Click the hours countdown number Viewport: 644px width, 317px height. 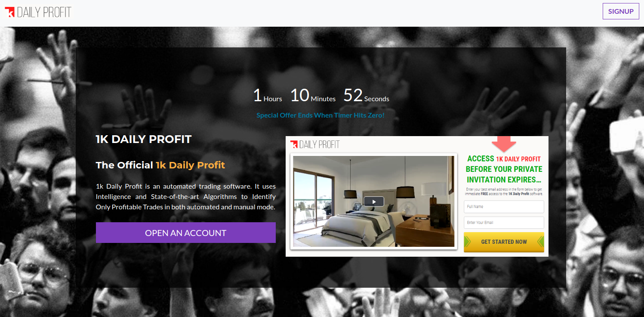click(257, 95)
